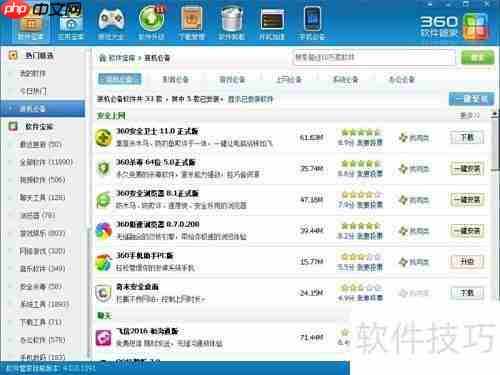Click pinwheel icon in 360手机助手 row

[403, 262]
